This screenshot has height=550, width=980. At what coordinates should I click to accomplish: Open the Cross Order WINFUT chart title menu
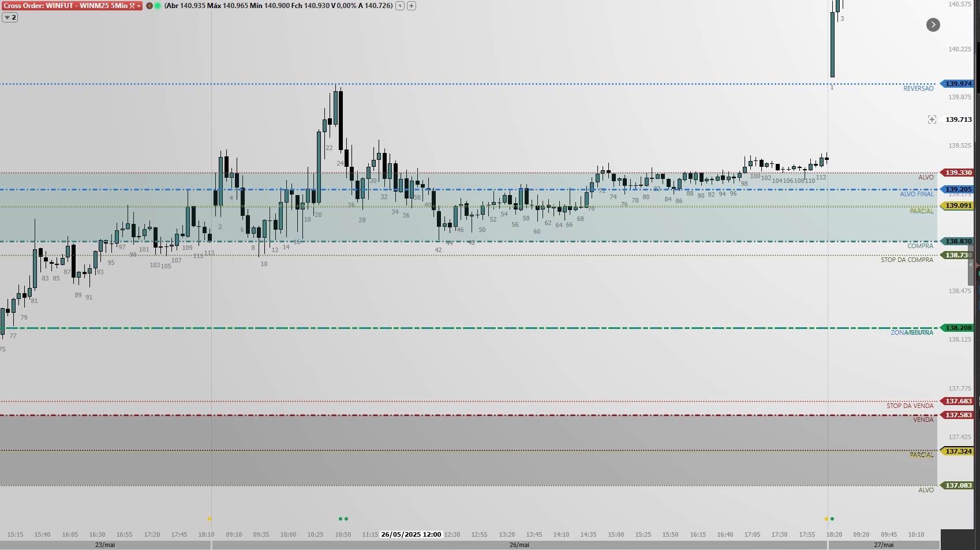[x=72, y=6]
